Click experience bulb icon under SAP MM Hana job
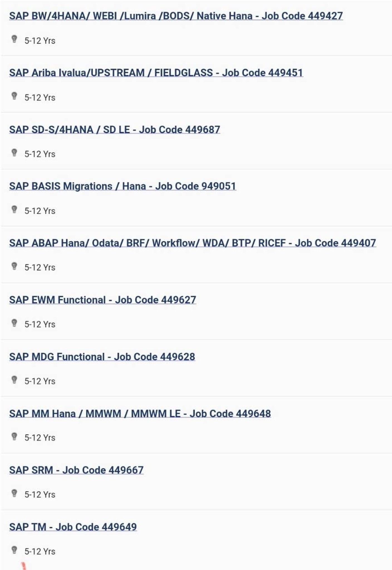Screen dimensions: 392x570 pos(14,436)
